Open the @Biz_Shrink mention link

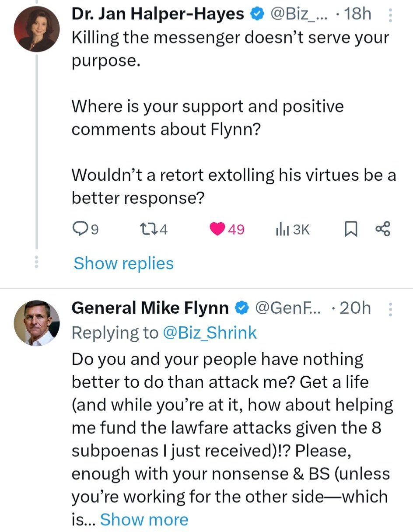point(210,333)
